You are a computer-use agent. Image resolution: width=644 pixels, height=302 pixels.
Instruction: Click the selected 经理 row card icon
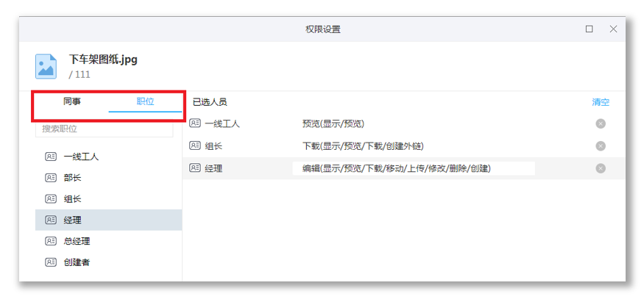[195, 168]
